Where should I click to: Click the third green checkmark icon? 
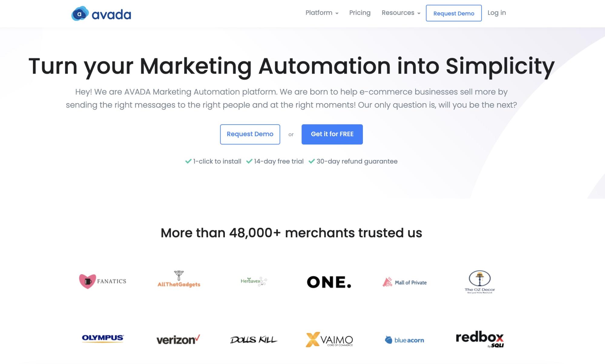311,161
